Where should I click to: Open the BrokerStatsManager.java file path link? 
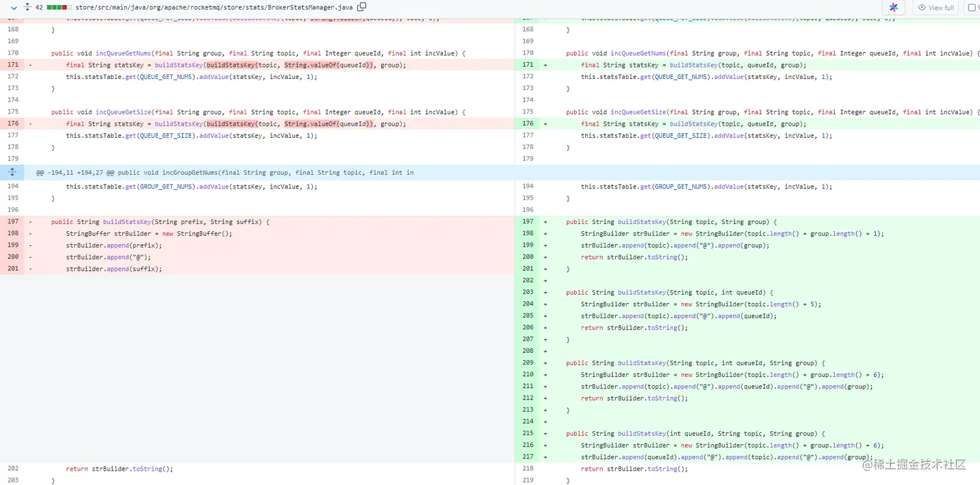tap(214, 7)
